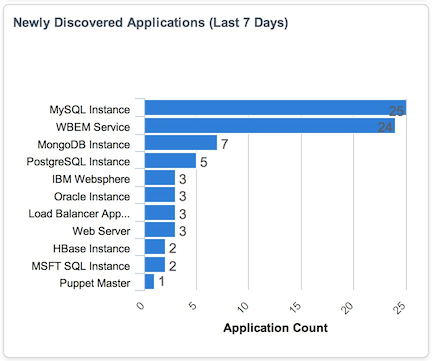Click the x-axis tick label 15

[295, 307]
